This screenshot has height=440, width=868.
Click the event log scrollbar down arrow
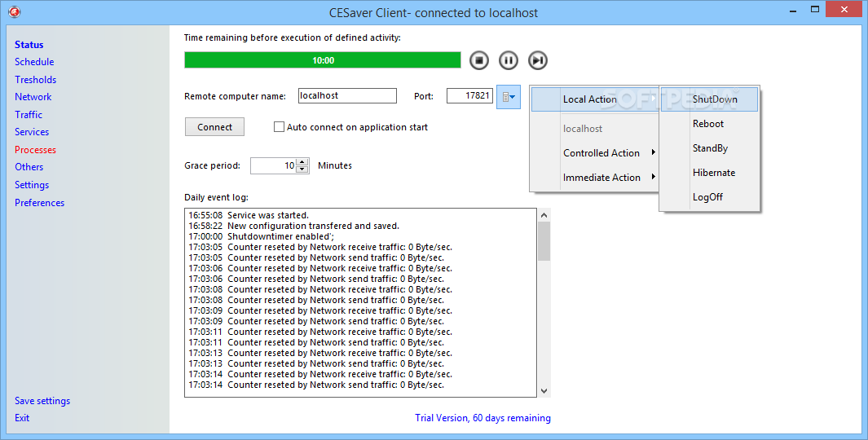pyautogui.click(x=544, y=391)
